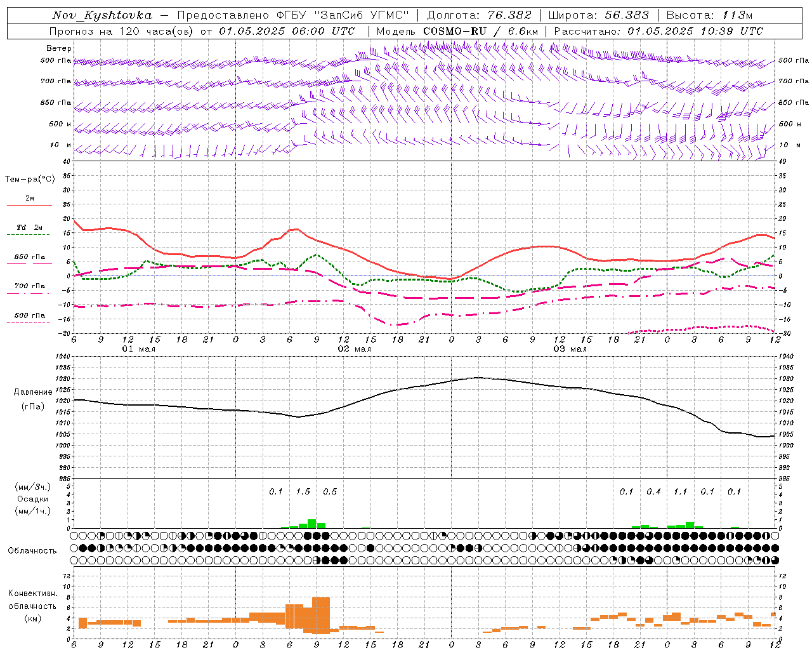This screenshot has height=650, width=812.
Task: Click the (мм/3ч.) precipitation unit label
Action: (x=32, y=487)
